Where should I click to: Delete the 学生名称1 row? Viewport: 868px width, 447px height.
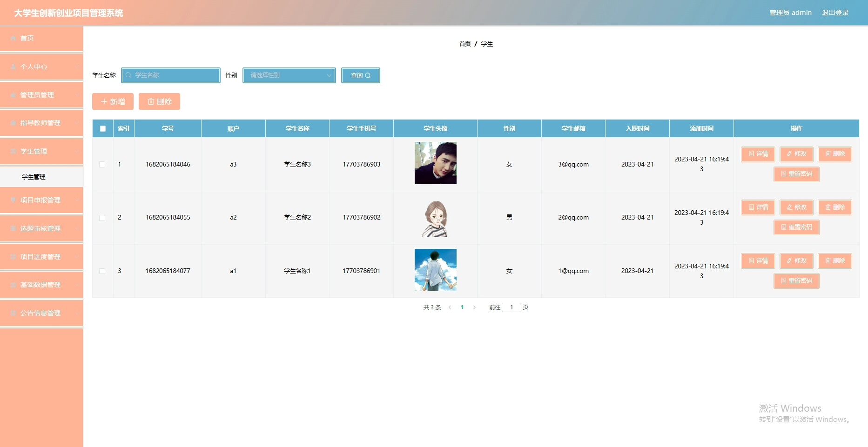[835, 261]
